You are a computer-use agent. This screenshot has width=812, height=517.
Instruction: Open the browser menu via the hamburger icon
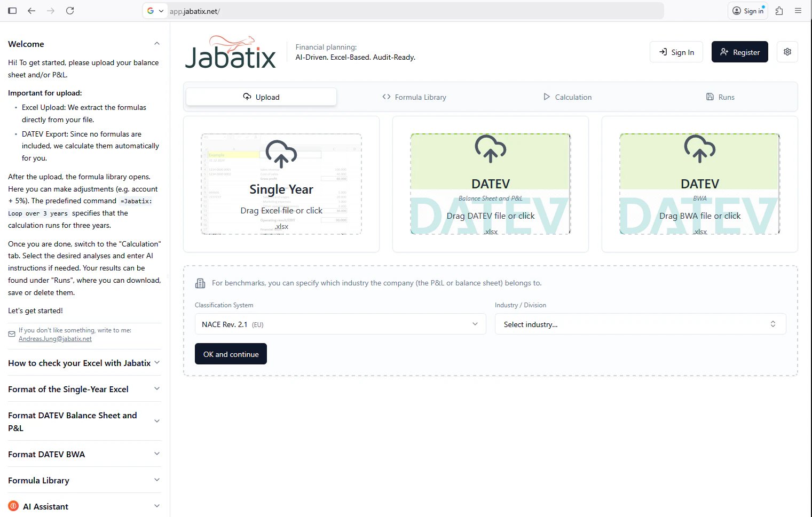pyautogui.click(x=799, y=11)
